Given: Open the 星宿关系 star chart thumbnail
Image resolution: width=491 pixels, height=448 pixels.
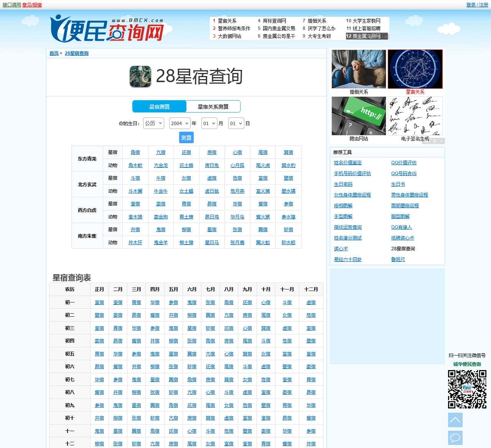Looking at the screenshot, I should 415,69.
